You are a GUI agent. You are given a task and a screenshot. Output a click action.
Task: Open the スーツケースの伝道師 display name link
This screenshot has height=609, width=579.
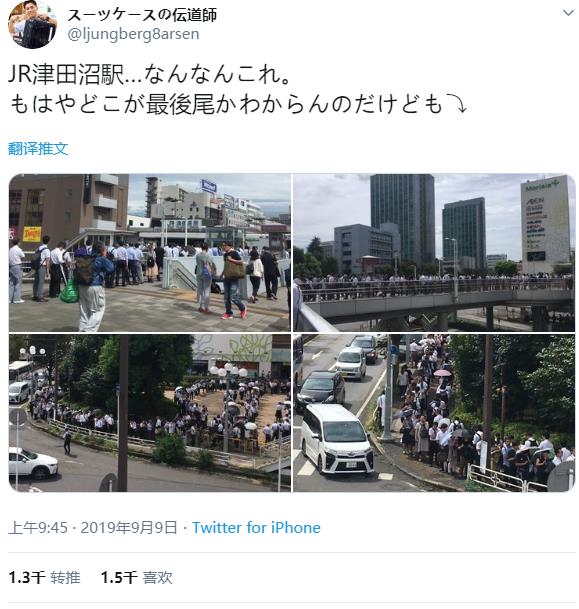[142, 15]
